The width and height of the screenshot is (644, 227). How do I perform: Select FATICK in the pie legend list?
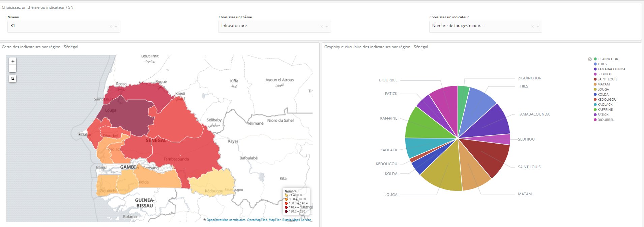pyautogui.click(x=603, y=115)
